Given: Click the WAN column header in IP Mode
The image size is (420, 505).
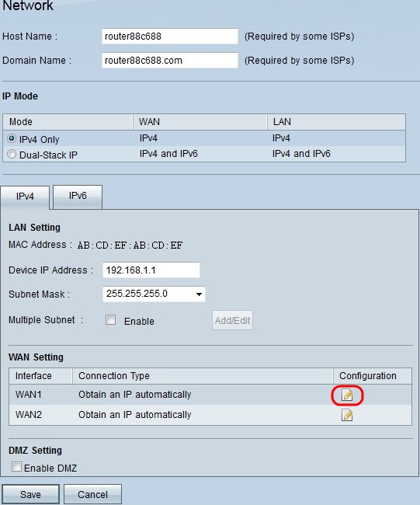Looking at the screenshot, I should (x=200, y=122).
